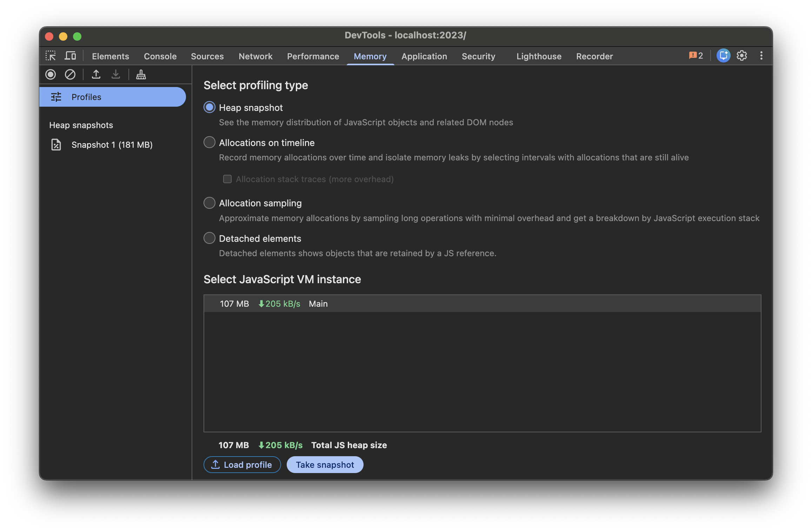Enable Allocation stack traces checkbox
Screen dimensions: 812x532
point(227,179)
